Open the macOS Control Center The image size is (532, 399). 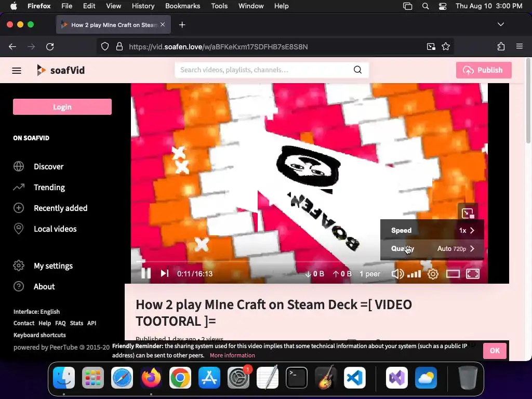tap(443, 6)
